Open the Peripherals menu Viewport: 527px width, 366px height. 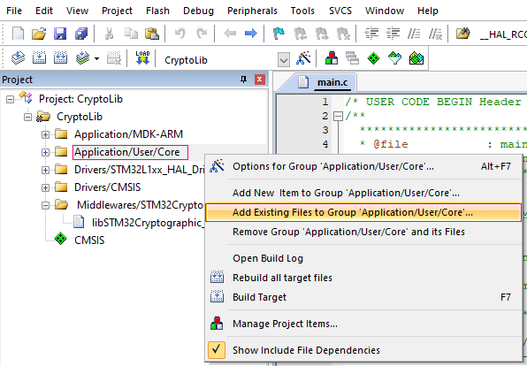pos(252,11)
